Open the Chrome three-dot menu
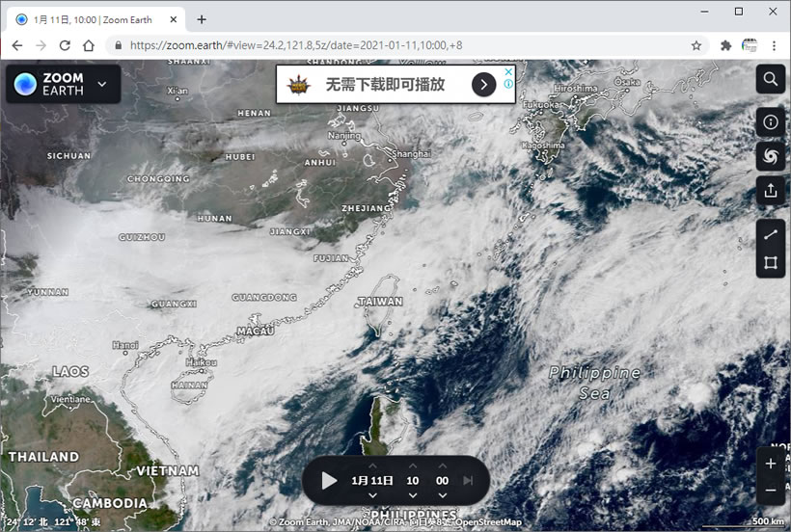Screen dimensions: 791x532 pos(774,45)
